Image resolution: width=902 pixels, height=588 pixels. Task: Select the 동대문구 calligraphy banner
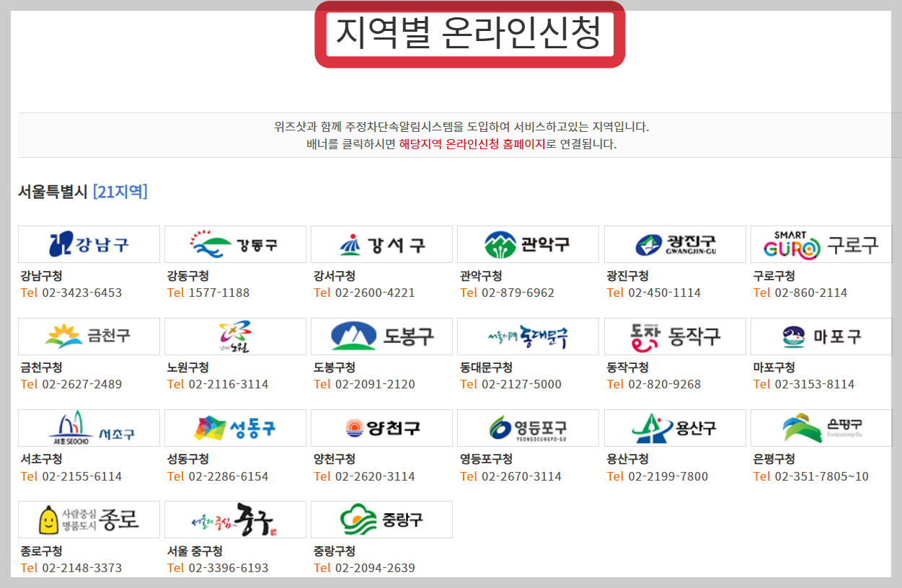[x=528, y=337]
